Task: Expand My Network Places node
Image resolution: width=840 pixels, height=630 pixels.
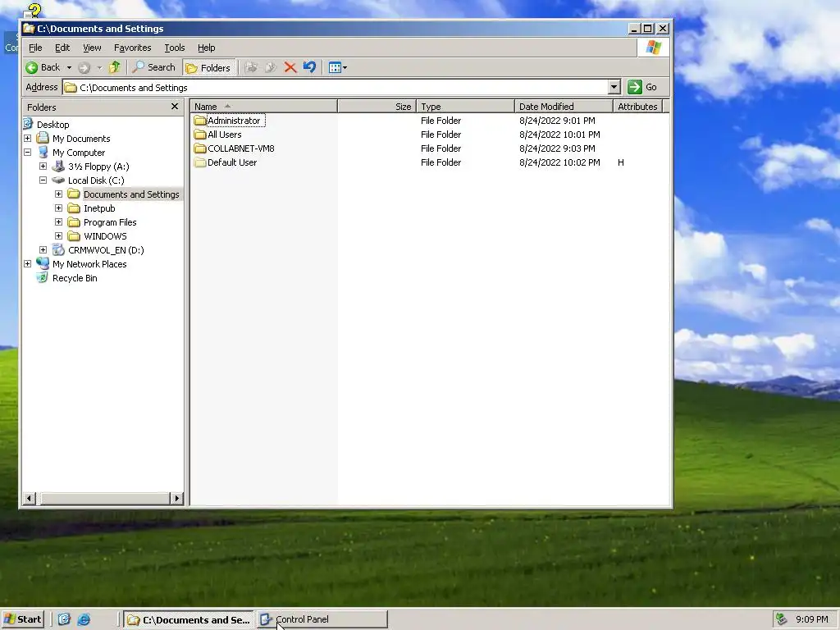Action: 27,263
